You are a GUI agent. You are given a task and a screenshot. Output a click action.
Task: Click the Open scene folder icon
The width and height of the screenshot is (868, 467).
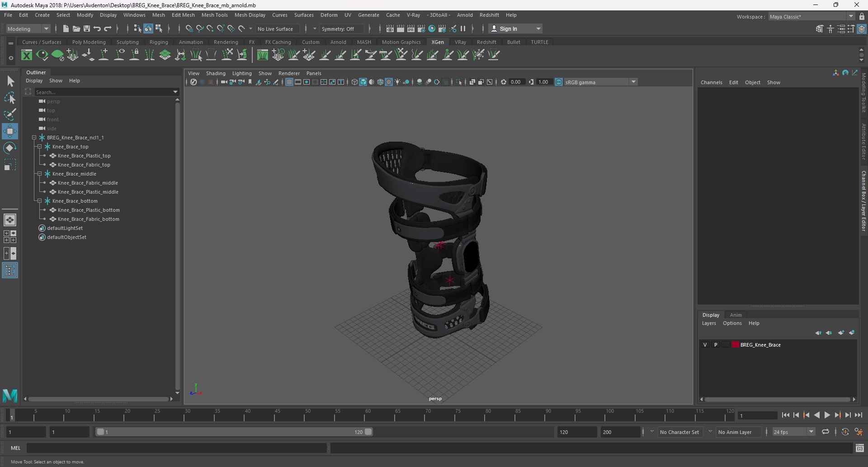(76, 29)
